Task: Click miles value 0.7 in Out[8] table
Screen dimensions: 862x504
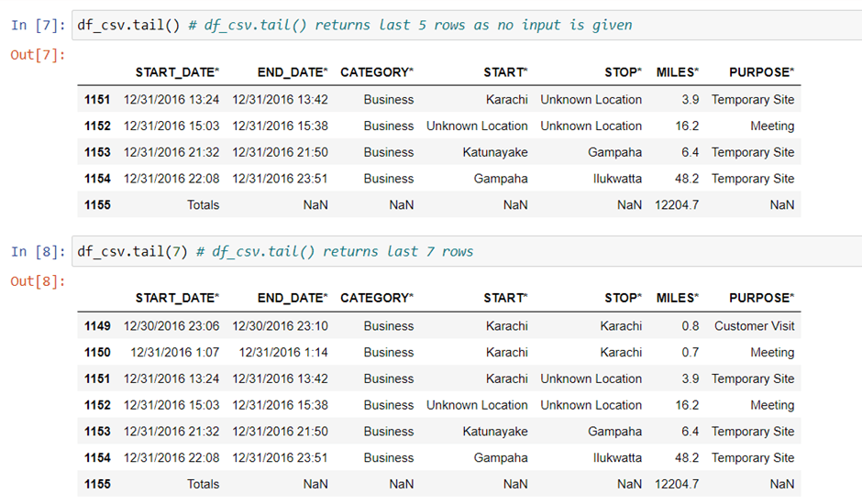Action: coord(691,352)
